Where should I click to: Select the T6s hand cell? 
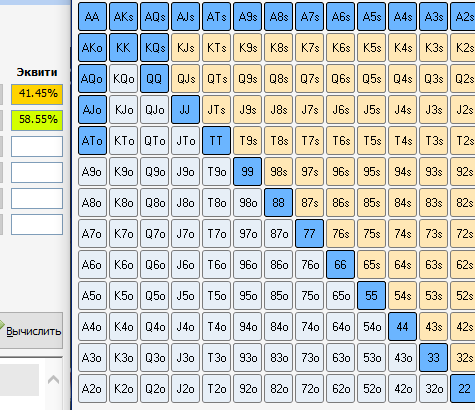pyautogui.click(x=340, y=140)
